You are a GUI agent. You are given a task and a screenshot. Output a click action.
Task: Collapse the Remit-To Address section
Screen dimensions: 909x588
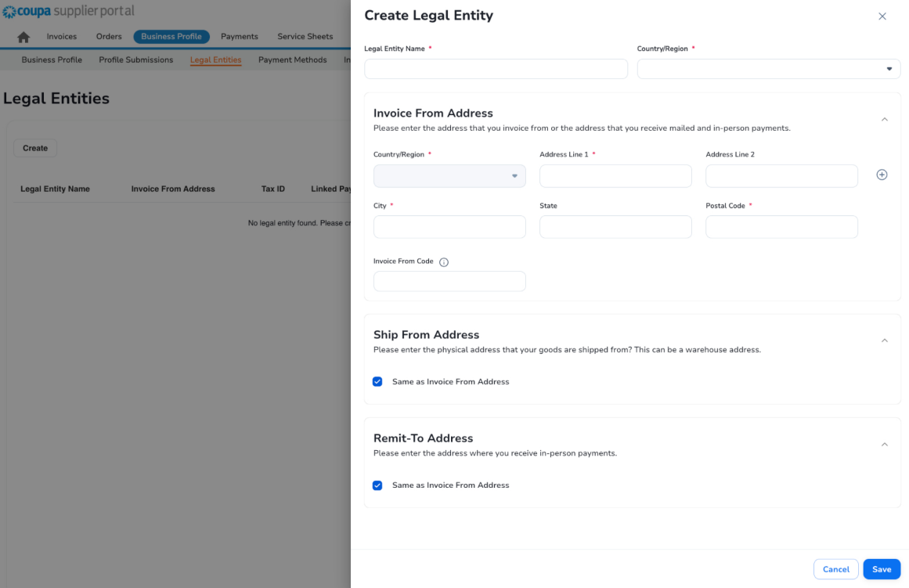coord(885,444)
